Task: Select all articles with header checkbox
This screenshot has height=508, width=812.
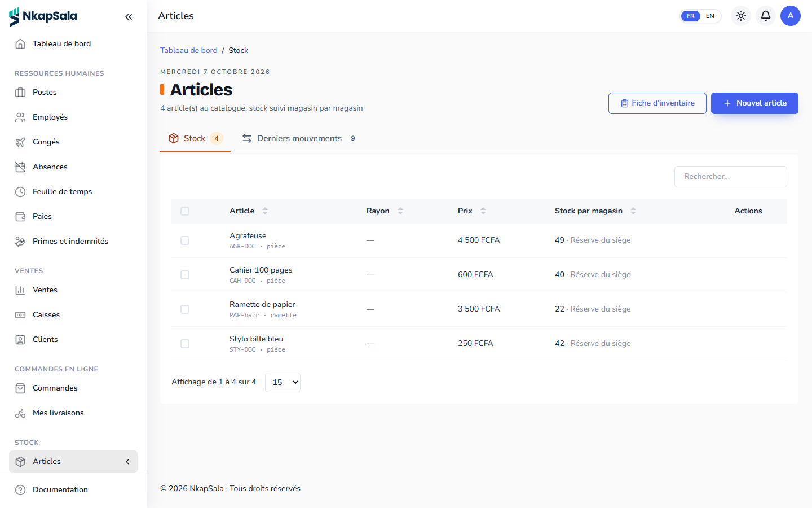Action: [185, 211]
